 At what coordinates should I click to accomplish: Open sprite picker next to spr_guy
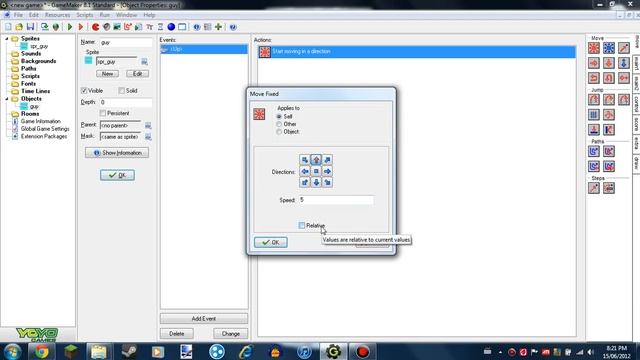pyautogui.click(x=144, y=62)
